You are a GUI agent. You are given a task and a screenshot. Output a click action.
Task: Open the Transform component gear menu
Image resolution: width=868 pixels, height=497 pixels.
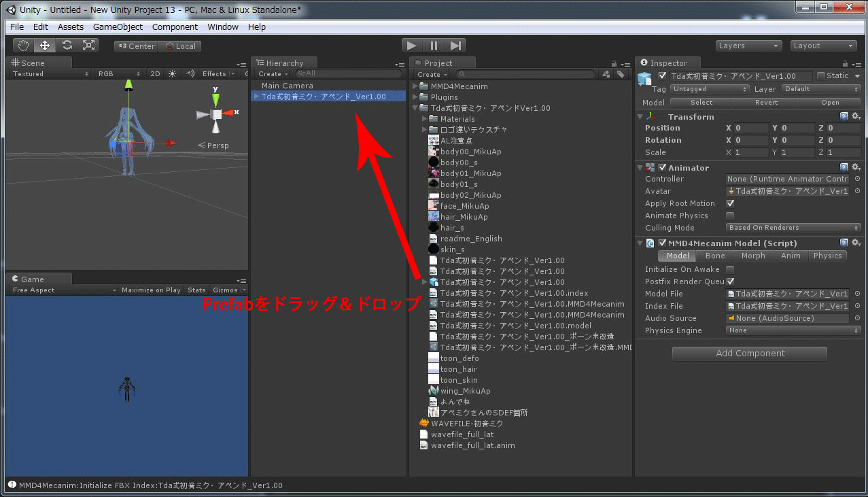[x=856, y=116]
